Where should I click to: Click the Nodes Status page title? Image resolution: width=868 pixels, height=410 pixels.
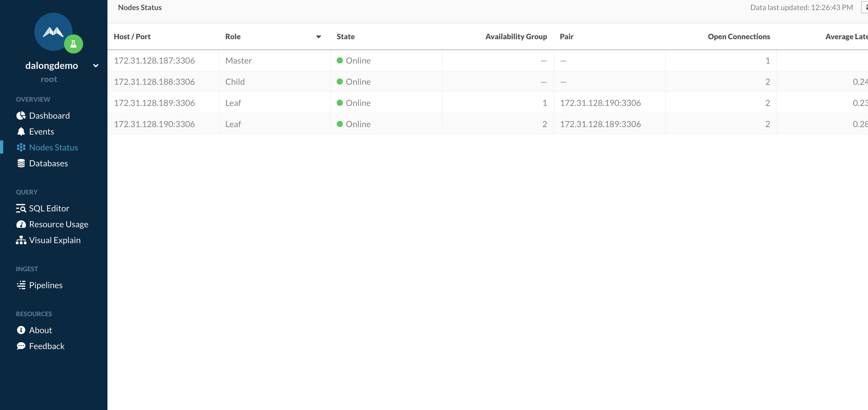140,7
